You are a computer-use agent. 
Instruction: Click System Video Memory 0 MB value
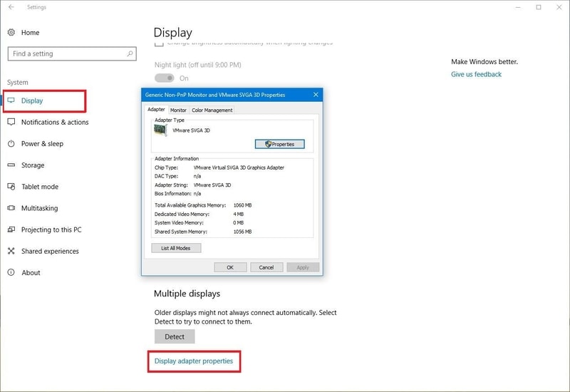[239, 222]
